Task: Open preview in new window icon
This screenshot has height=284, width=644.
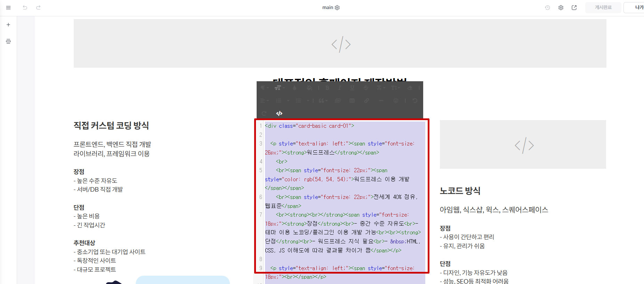Action: (x=574, y=8)
